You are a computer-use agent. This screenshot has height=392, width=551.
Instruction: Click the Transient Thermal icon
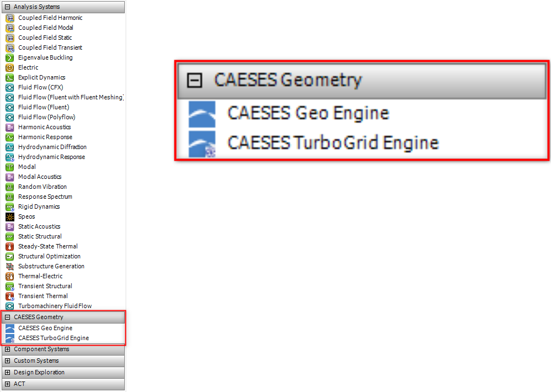[x=10, y=296]
